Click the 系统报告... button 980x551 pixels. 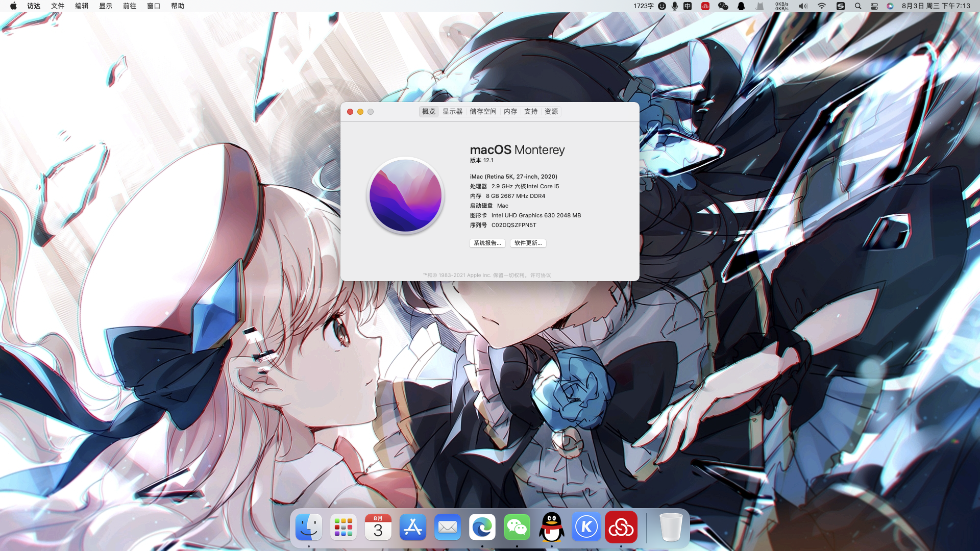487,243
